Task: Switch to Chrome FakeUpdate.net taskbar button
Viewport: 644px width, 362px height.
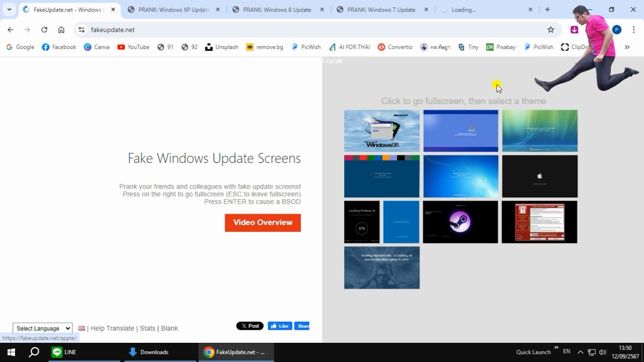Action: pos(236,352)
